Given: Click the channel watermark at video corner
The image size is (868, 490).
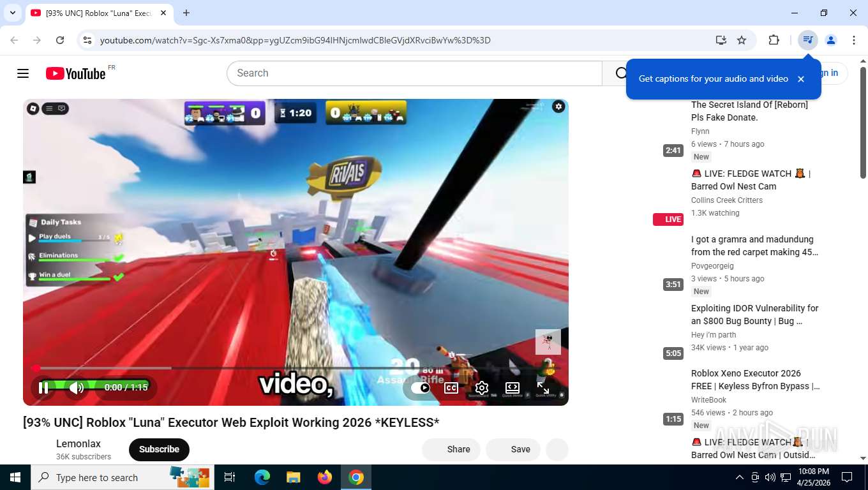Looking at the screenshot, I should coord(548,342).
